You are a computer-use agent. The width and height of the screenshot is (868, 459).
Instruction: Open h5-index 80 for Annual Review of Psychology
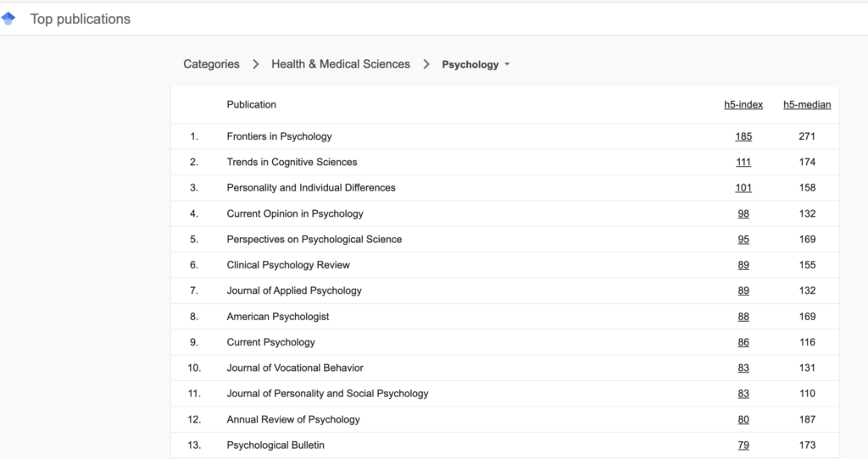click(x=743, y=420)
